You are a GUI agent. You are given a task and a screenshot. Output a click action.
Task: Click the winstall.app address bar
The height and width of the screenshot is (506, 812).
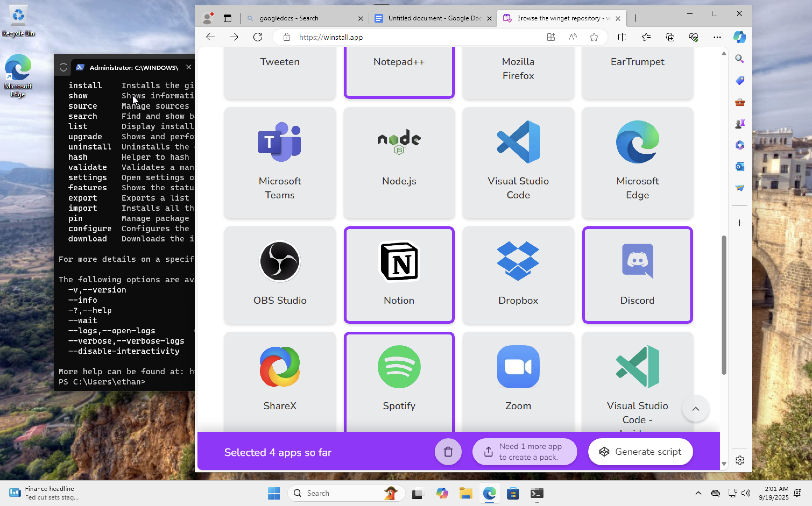pos(402,37)
